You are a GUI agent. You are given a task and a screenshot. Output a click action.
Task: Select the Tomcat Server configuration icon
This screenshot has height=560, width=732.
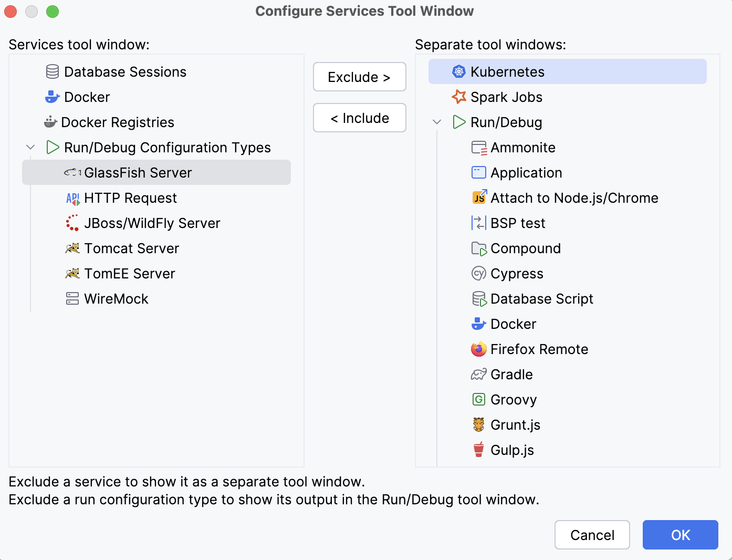click(73, 248)
